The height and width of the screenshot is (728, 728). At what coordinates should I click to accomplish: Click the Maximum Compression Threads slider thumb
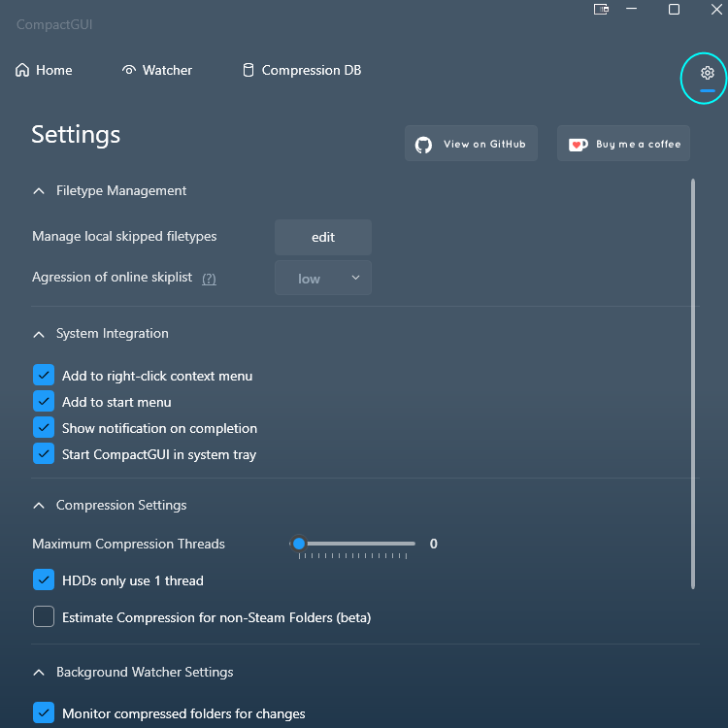299,544
